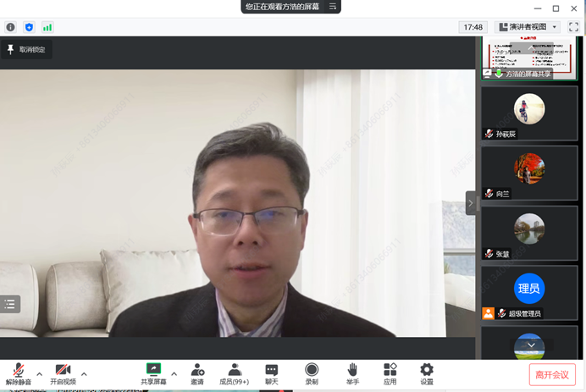The image size is (586, 392).
Task: Open Members list 成员(99+)
Action: pos(235,373)
